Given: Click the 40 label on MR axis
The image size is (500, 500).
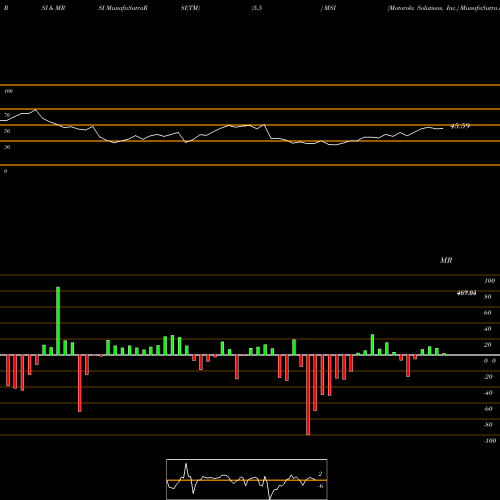Looking at the screenshot, I should point(488,329).
